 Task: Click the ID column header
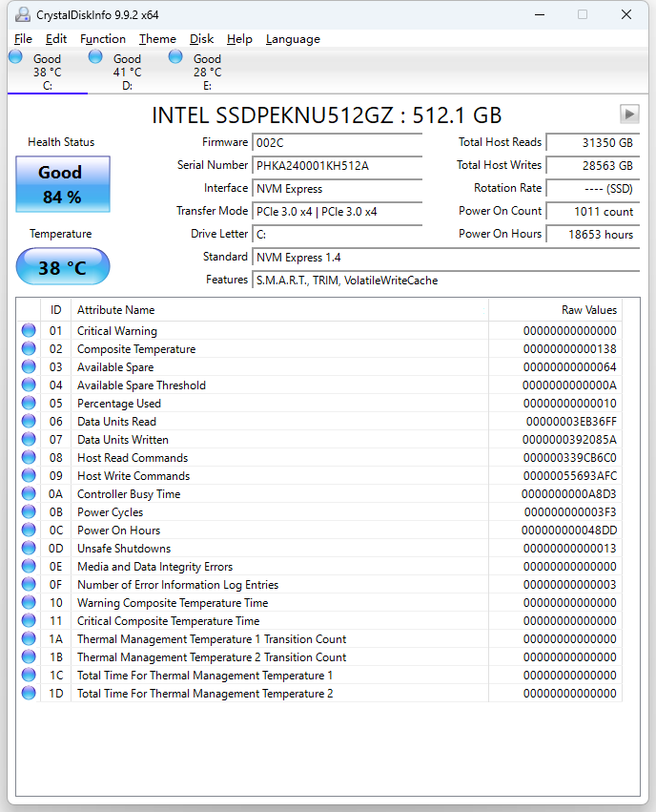(x=56, y=310)
